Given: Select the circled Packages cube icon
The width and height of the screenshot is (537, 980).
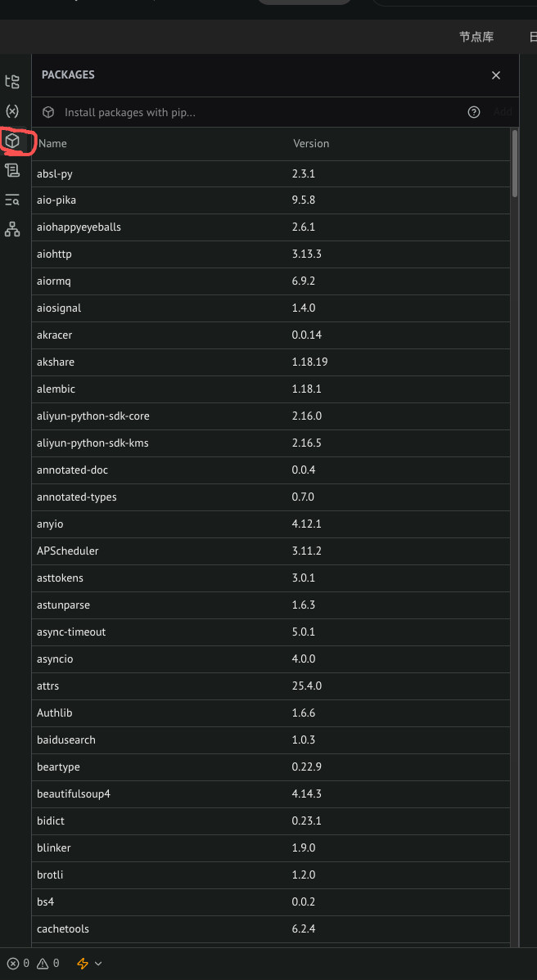Looking at the screenshot, I should 12,142.
